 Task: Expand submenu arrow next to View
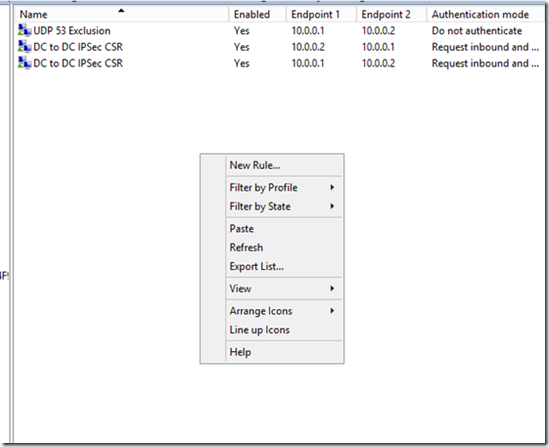pos(332,289)
